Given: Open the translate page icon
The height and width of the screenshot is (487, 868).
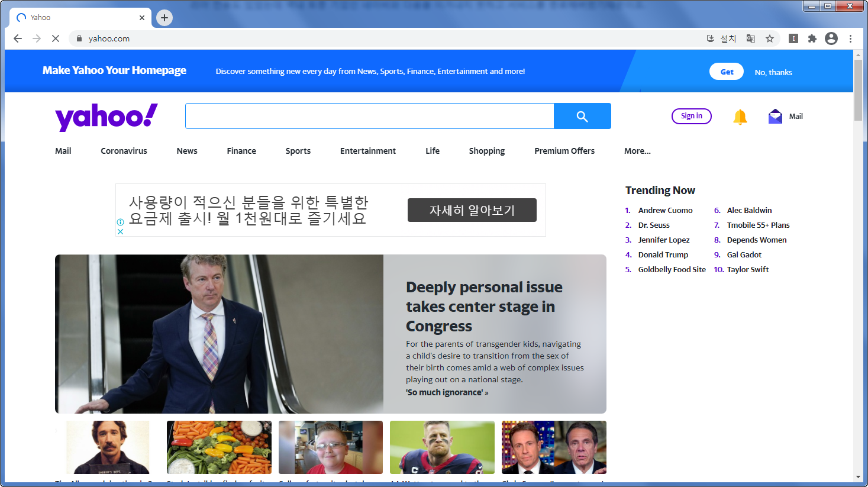Looking at the screenshot, I should (x=751, y=38).
